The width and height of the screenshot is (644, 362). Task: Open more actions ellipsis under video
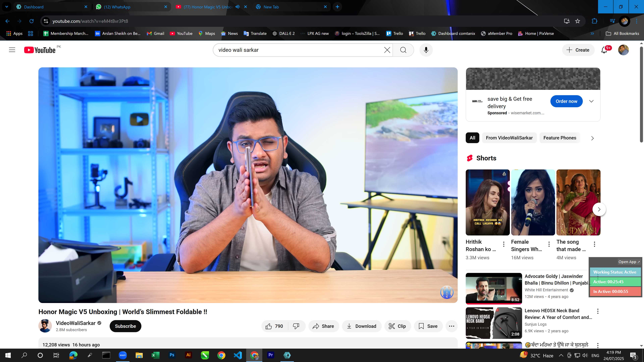(451, 326)
